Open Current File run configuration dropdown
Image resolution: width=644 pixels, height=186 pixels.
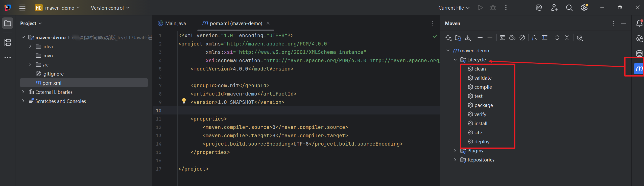click(454, 8)
